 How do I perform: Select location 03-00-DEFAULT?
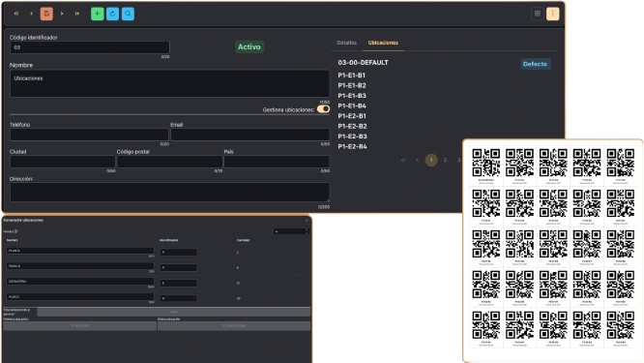(363, 63)
